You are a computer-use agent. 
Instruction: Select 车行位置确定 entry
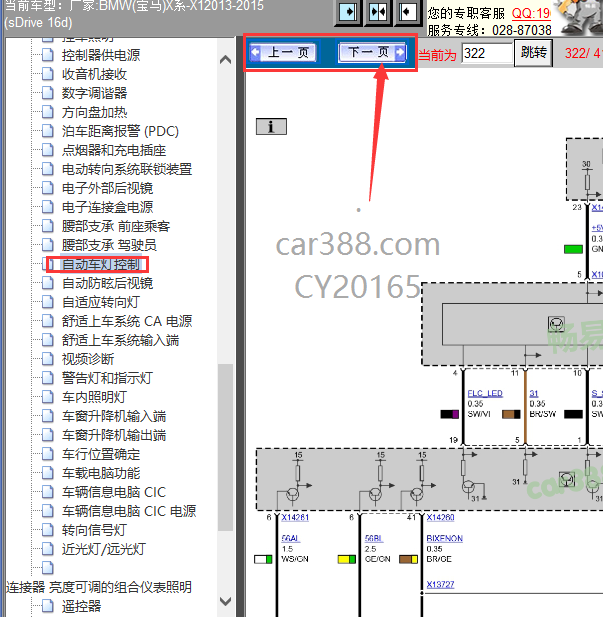click(x=101, y=454)
